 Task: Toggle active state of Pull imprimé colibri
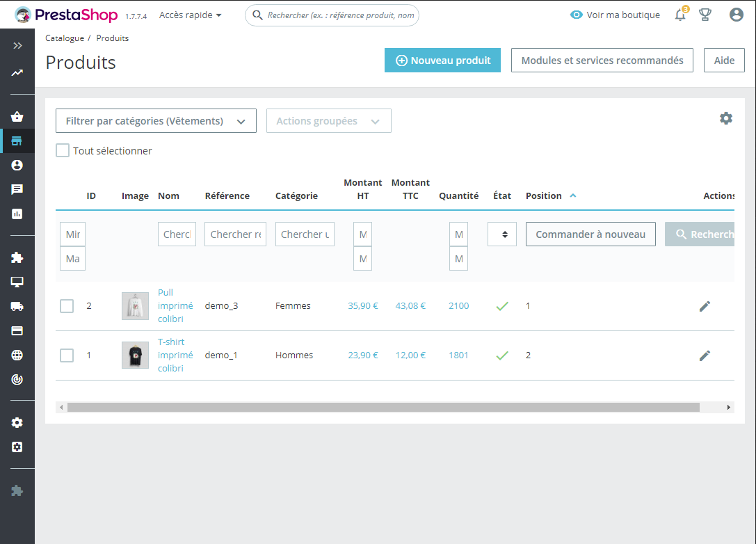pyautogui.click(x=502, y=306)
